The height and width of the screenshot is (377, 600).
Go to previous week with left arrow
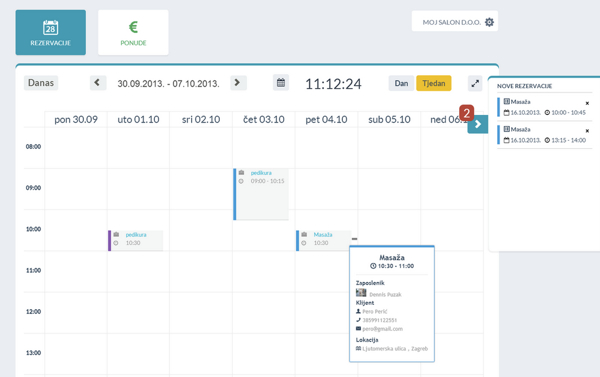[x=98, y=83]
